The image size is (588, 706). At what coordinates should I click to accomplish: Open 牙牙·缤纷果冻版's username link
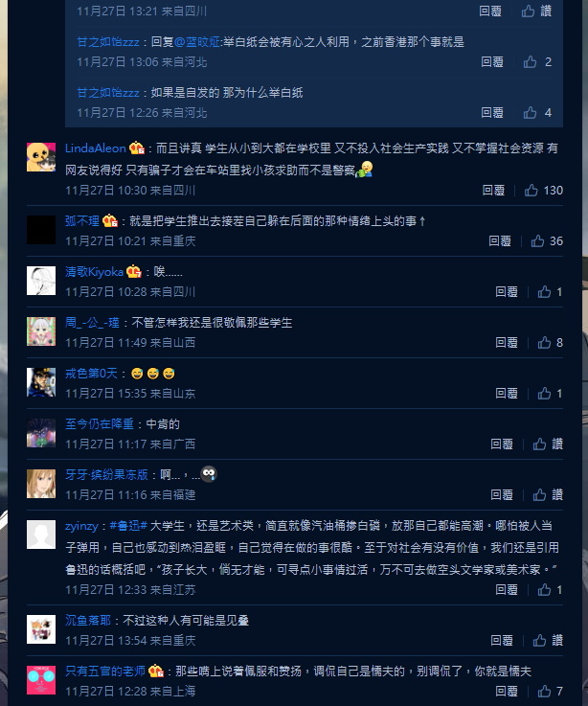[x=106, y=474]
